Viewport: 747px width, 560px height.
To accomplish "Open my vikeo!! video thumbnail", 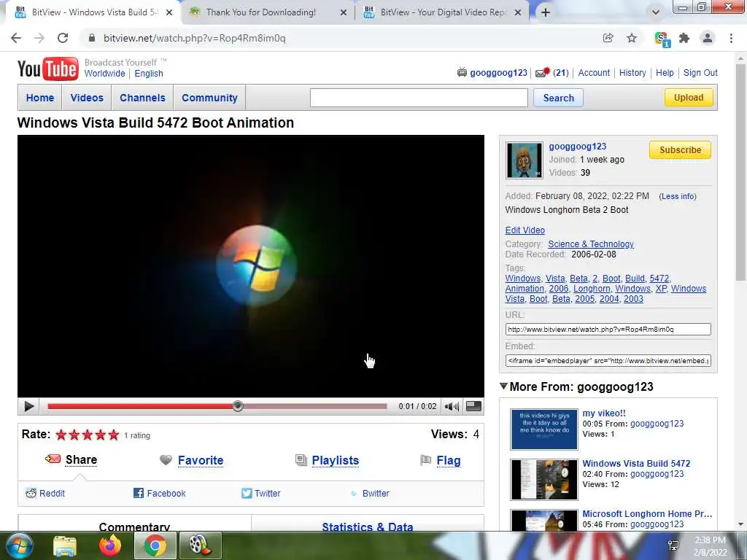I will [544, 429].
